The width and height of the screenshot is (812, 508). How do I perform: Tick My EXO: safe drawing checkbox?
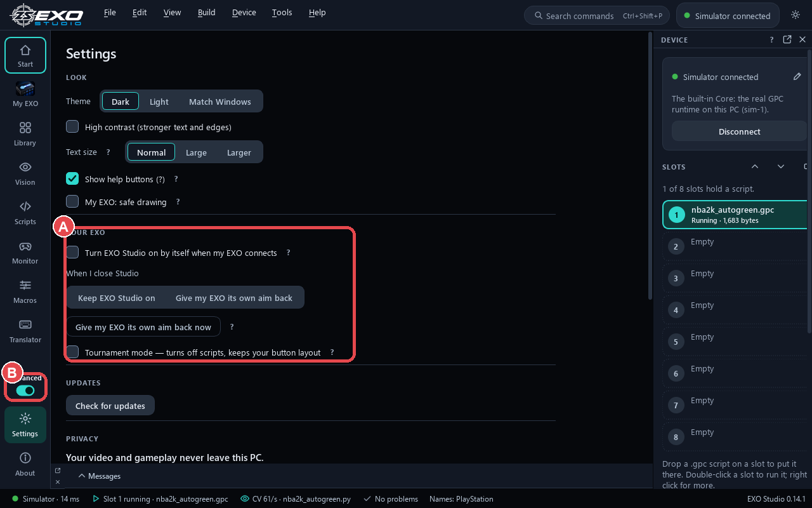coord(72,201)
